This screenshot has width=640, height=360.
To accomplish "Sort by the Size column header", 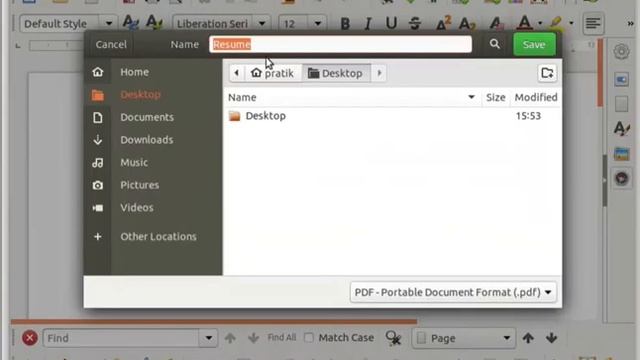I will coord(496,97).
